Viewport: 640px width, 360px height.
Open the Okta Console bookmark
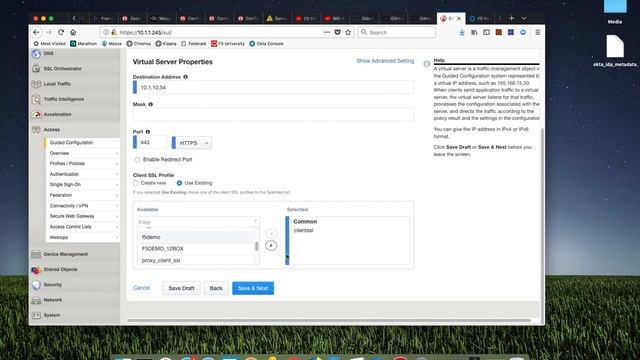(266, 44)
